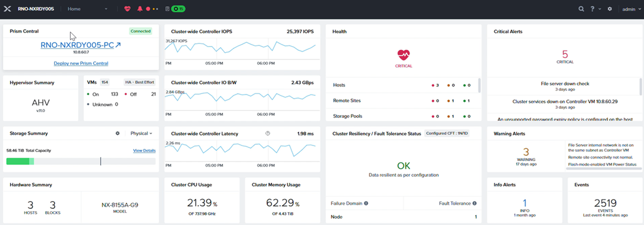Open the File server down check alert
This screenshot has height=225, width=644.
coord(565,83)
